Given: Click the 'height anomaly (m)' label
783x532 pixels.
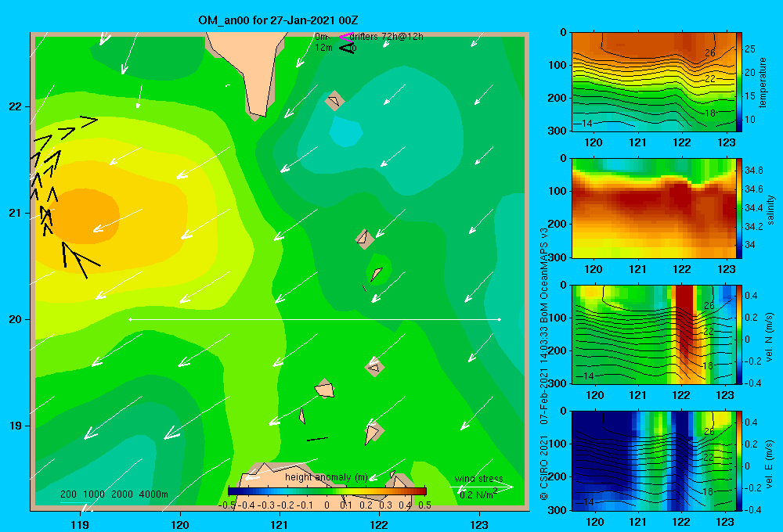Looking at the screenshot, I should 326,477.
